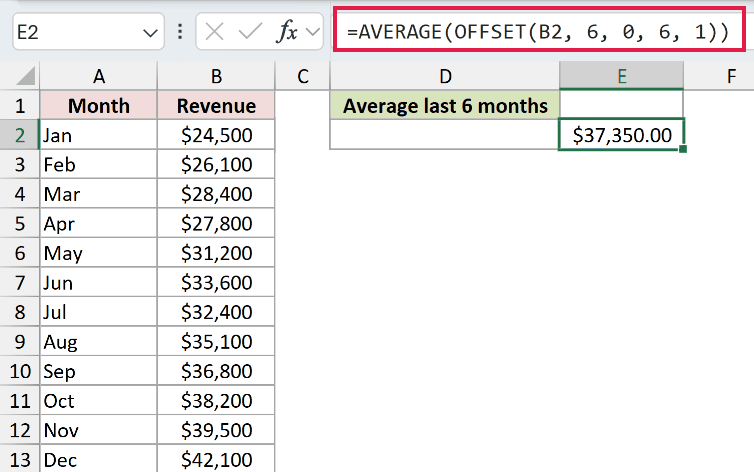Select row 5 header
Screen dimensions: 754x472
pyautogui.click(x=20, y=224)
